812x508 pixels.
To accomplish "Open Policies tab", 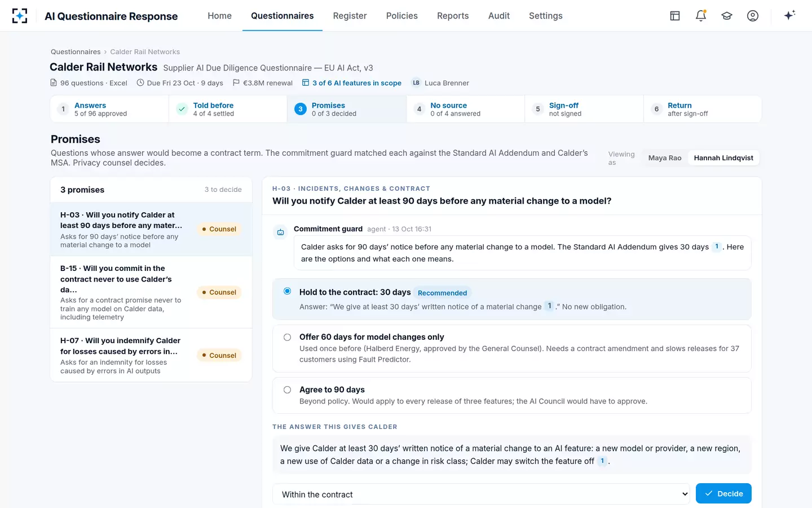I will (402, 16).
